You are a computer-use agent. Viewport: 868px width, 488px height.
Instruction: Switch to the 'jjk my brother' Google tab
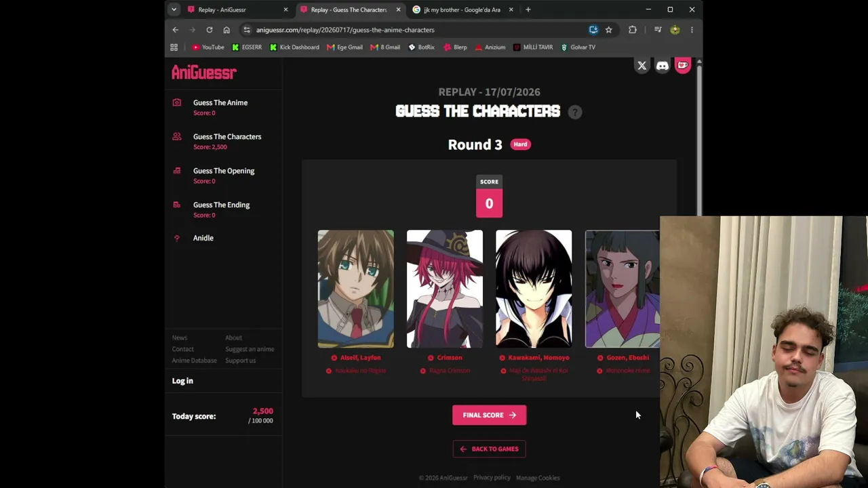pyautogui.click(x=463, y=9)
